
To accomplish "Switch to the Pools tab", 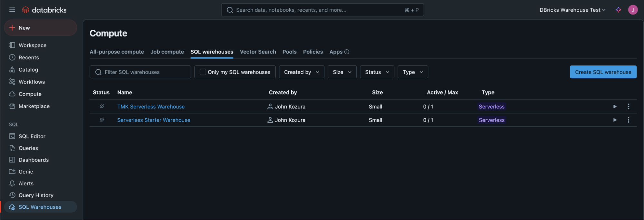I will tap(289, 52).
